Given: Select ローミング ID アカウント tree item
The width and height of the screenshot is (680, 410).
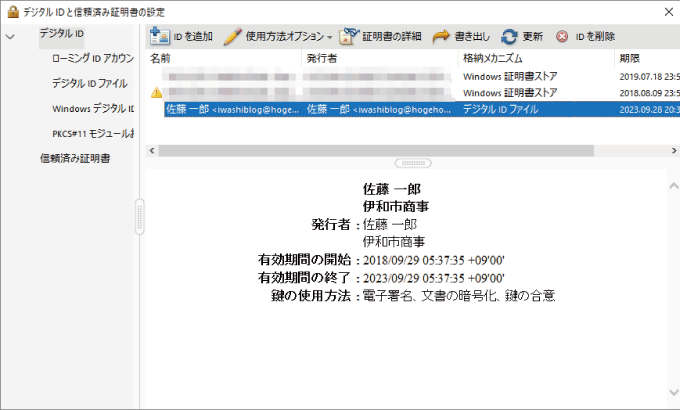Looking at the screenshot, I should pos(93,58).
